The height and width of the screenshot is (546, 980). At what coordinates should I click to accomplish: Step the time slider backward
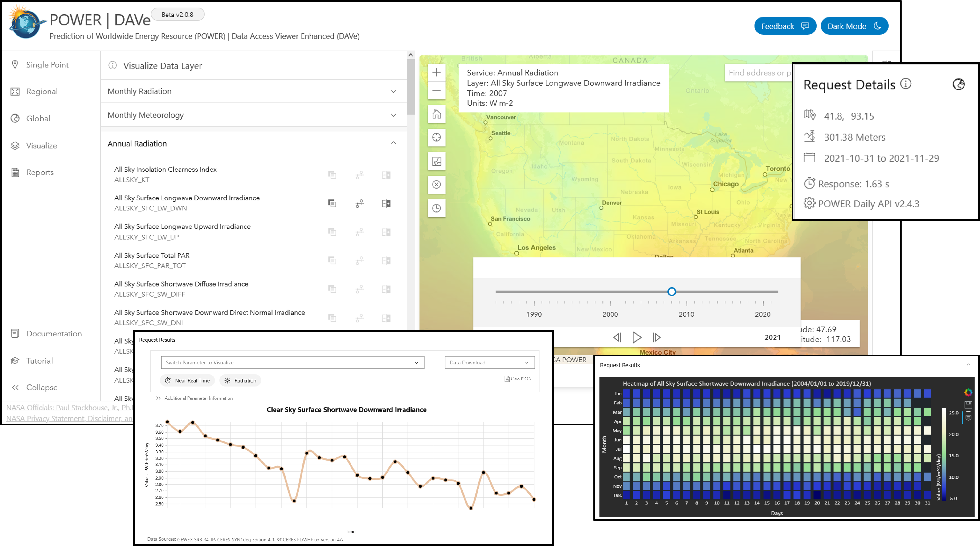click(617, 337)
